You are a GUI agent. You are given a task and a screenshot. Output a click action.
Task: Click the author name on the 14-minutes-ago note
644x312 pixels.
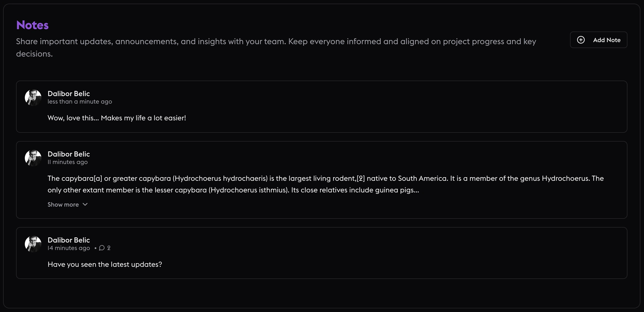coord(69,240)
